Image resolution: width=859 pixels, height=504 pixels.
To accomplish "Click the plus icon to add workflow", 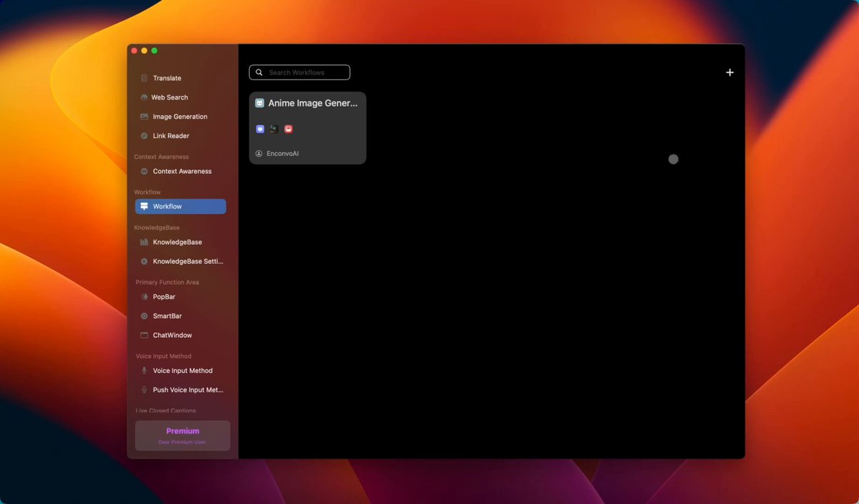I will click(729, 72).
